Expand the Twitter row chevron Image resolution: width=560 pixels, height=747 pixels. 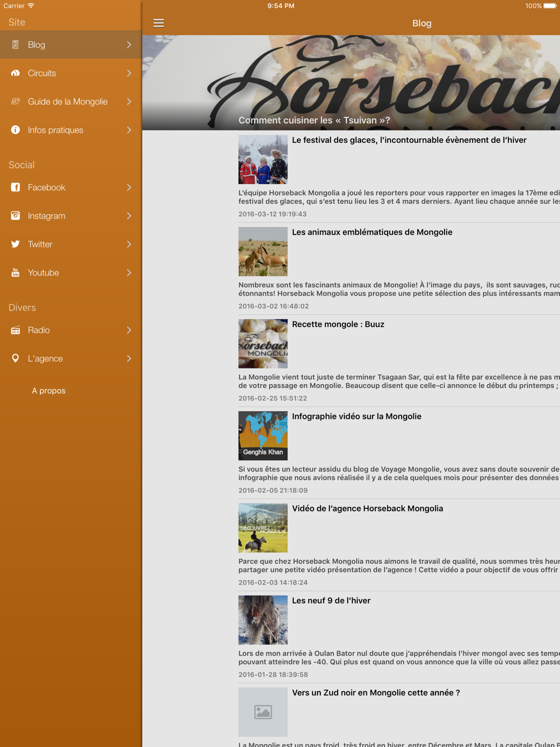[x=129, y=244]
